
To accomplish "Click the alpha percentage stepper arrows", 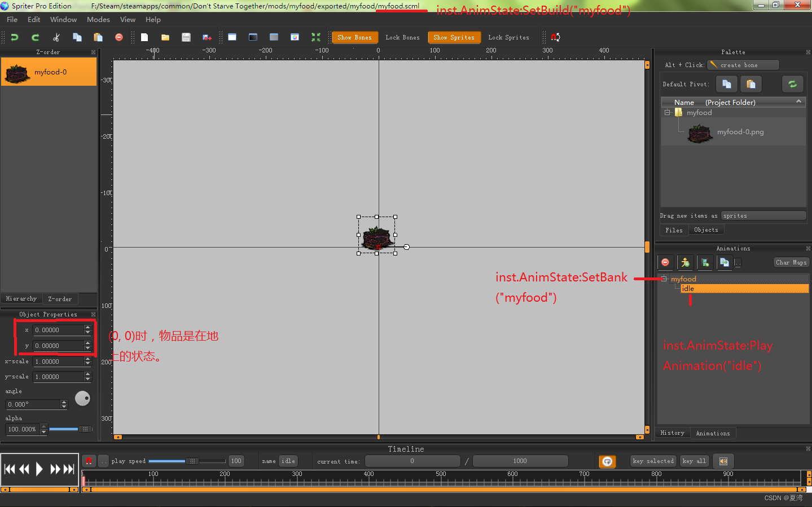I will [x=43, y=429].
